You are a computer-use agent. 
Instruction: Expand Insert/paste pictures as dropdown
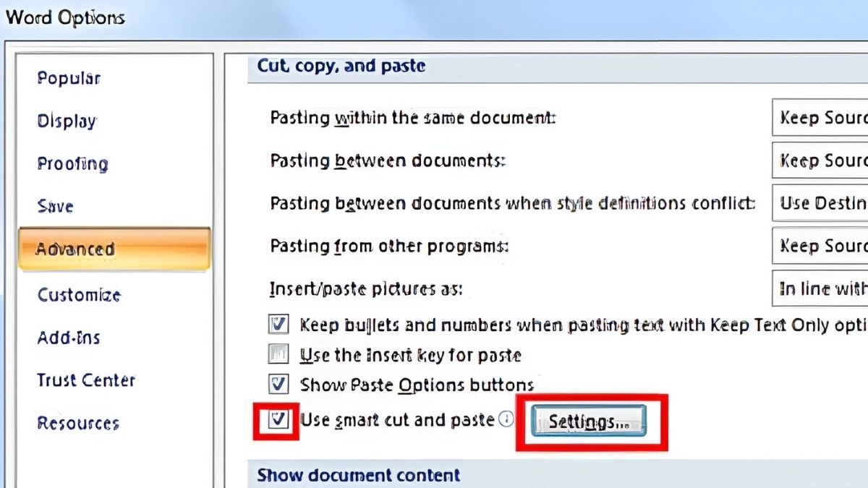[820, 289]
